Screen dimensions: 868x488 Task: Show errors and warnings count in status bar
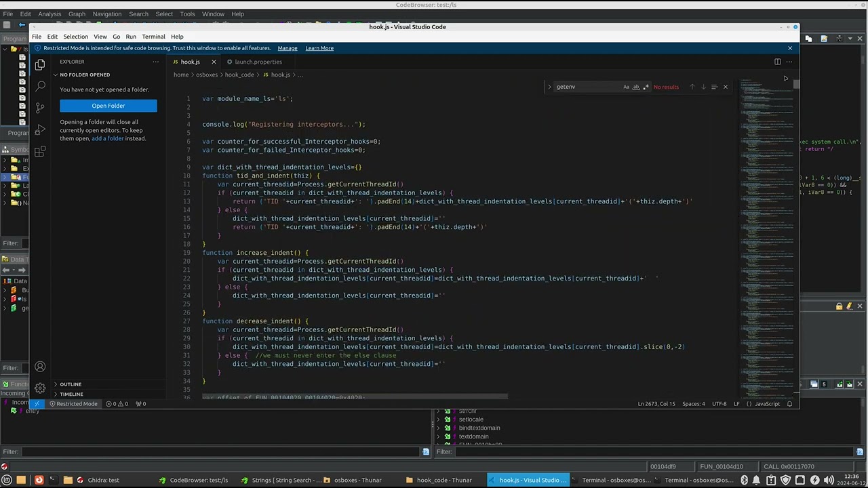117,404
